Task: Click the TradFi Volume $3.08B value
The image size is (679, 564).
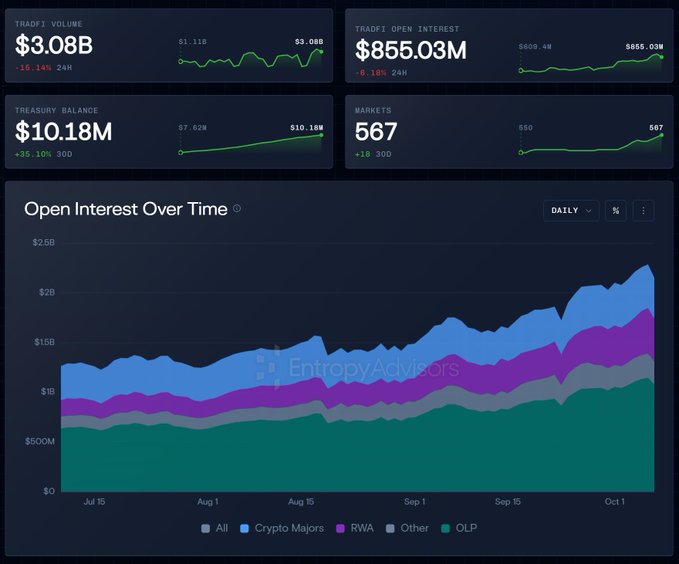Action: click(54, 45)
